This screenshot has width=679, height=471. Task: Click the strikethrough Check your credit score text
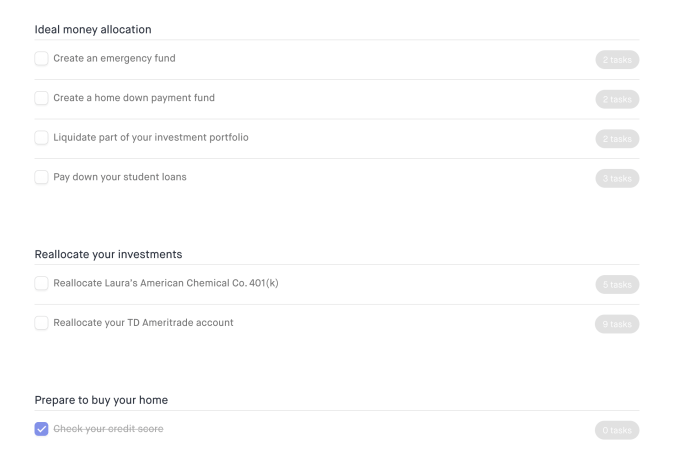pos(109,429)
